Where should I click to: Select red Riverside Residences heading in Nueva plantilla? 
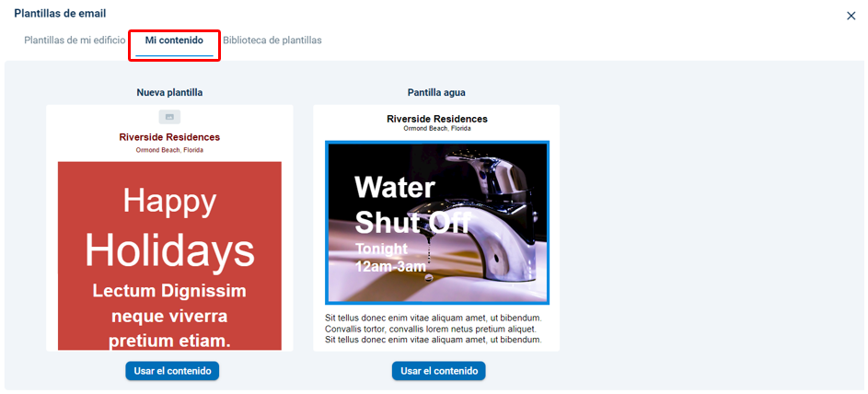(x=169, y=137)
